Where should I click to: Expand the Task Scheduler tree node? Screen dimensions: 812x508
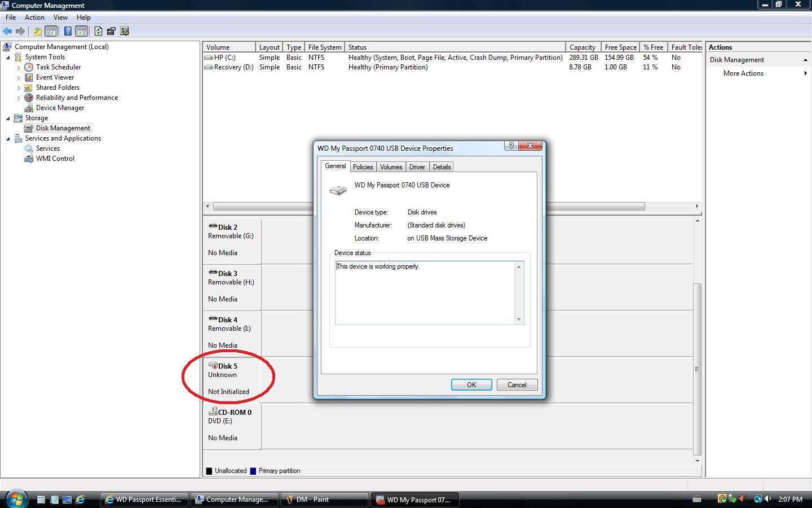click(x=19, y=67)
